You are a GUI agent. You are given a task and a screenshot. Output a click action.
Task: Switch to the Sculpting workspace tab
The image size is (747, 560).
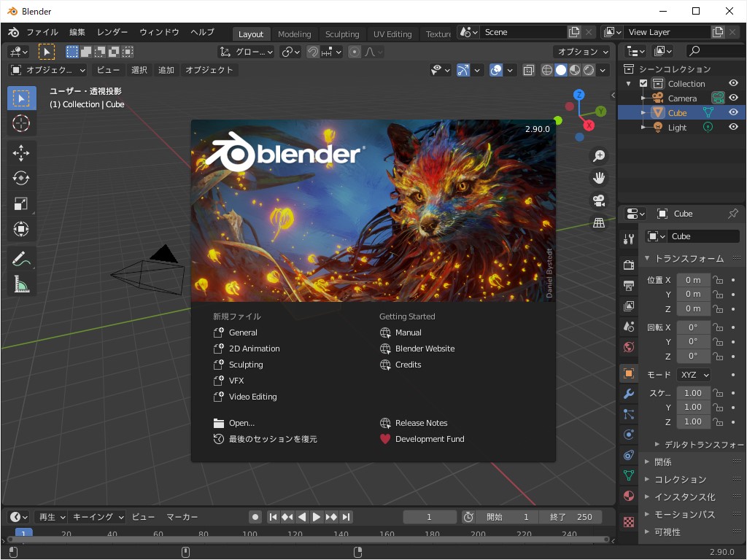342,34
